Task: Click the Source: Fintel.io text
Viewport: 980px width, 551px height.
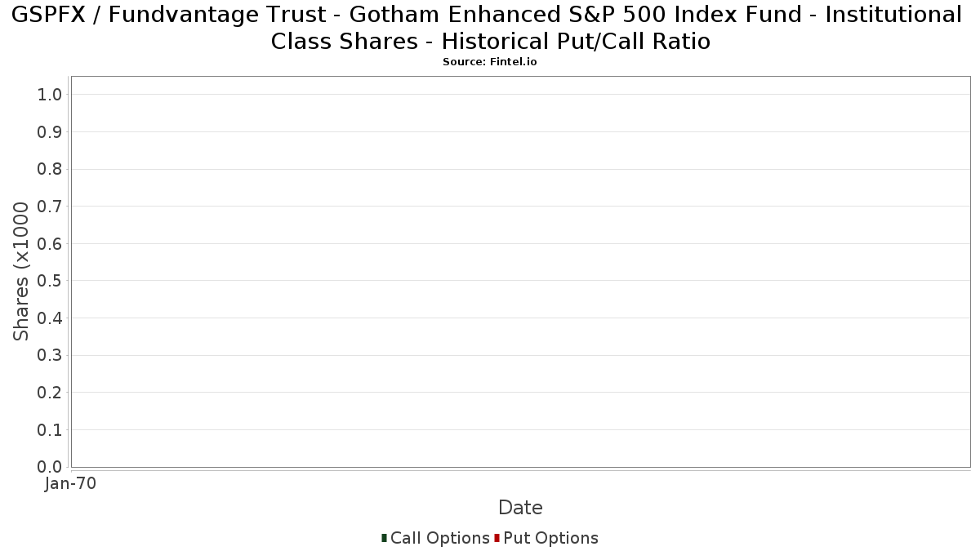Action: click(489, 62)
